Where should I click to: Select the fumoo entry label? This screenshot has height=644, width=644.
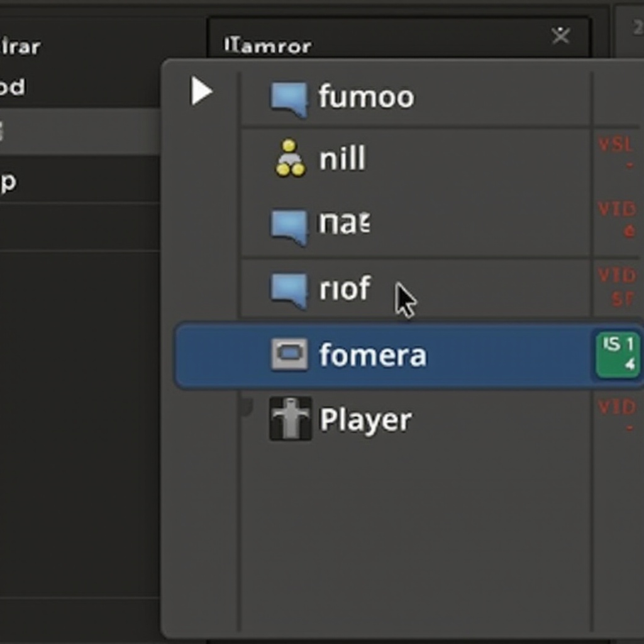tap(366, 97)
